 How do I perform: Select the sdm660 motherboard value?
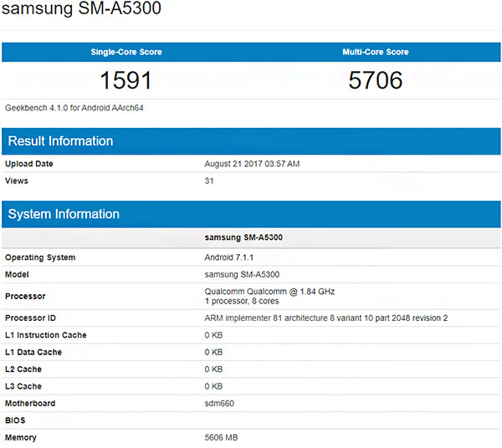219,404
